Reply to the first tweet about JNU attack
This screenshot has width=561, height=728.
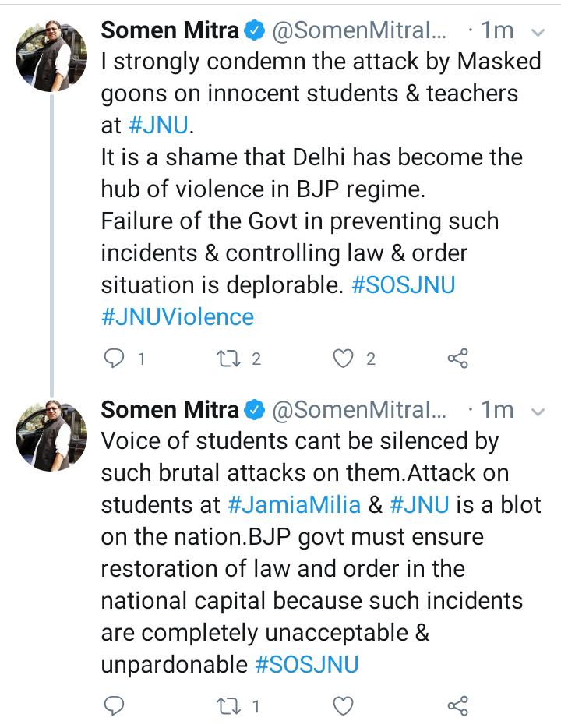click(115, 359)
